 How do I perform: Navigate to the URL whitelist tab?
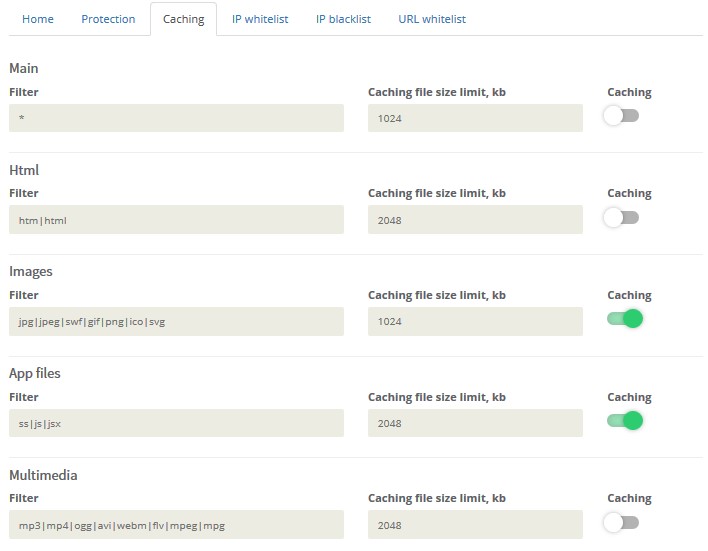point(431,19)
